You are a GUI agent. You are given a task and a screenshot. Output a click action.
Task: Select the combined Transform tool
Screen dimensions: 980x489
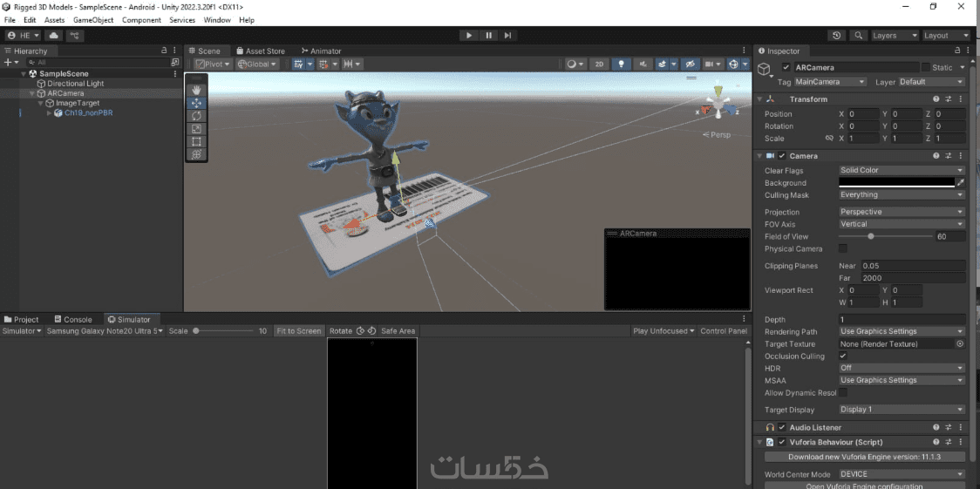click(196, 153)
